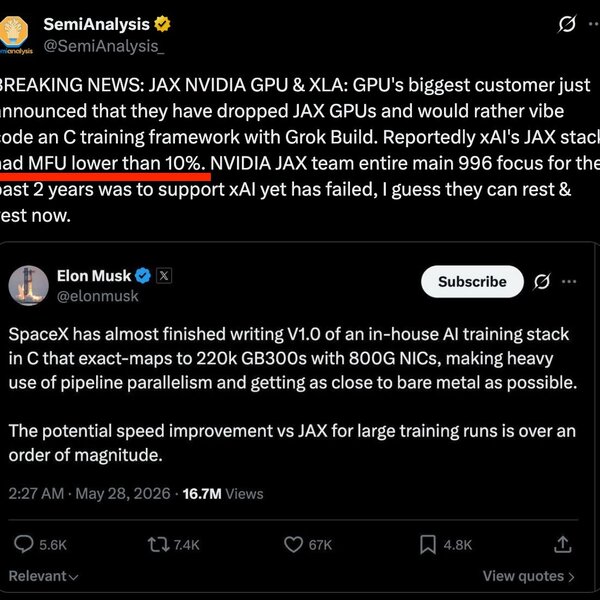Screen dimensions: 600x600
Task: Open the @elonmusk handle link
Action: pos(98,296)
